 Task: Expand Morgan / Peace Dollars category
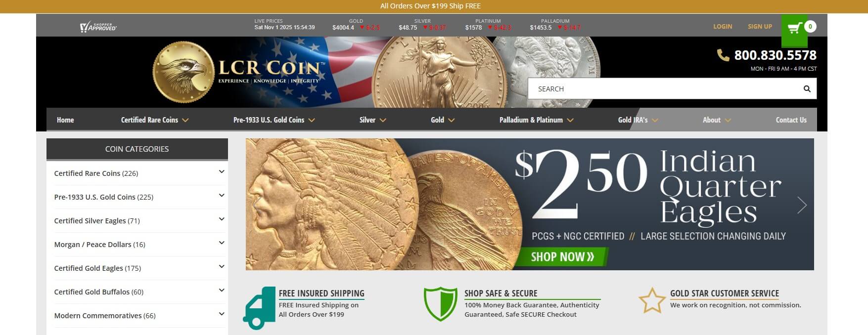click(x=222, y=243)
